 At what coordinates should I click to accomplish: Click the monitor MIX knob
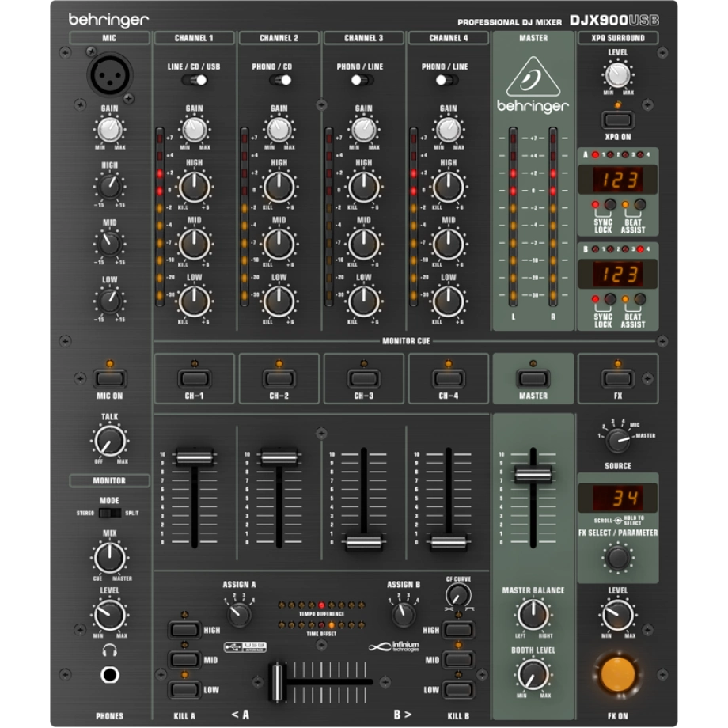click(109, 557)
